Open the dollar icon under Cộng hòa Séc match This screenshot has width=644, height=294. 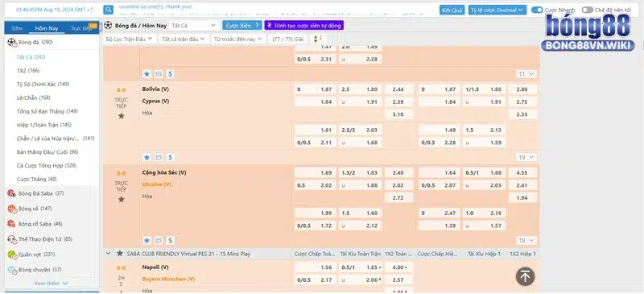coord(171,241)
